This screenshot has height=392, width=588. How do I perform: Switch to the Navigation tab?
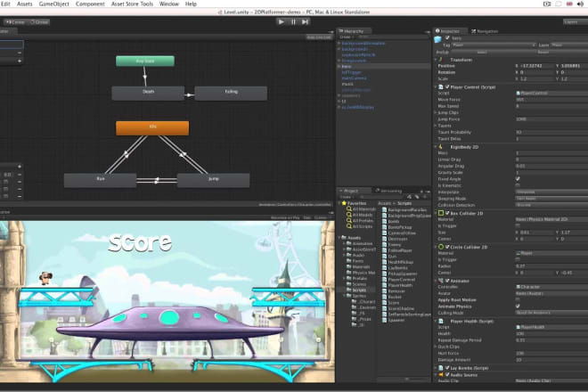click(485, 31)
